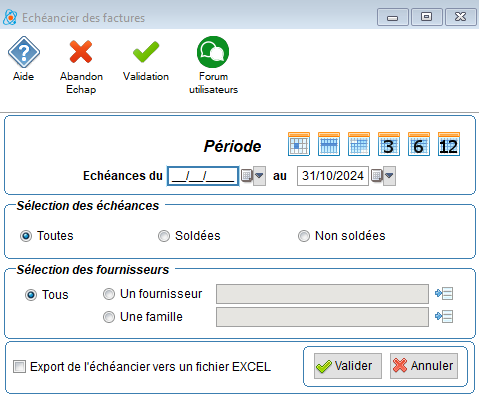Screen dimensions: 479x397
Task: Select the Toutes échéances radio button
Action: coord(26,236)
